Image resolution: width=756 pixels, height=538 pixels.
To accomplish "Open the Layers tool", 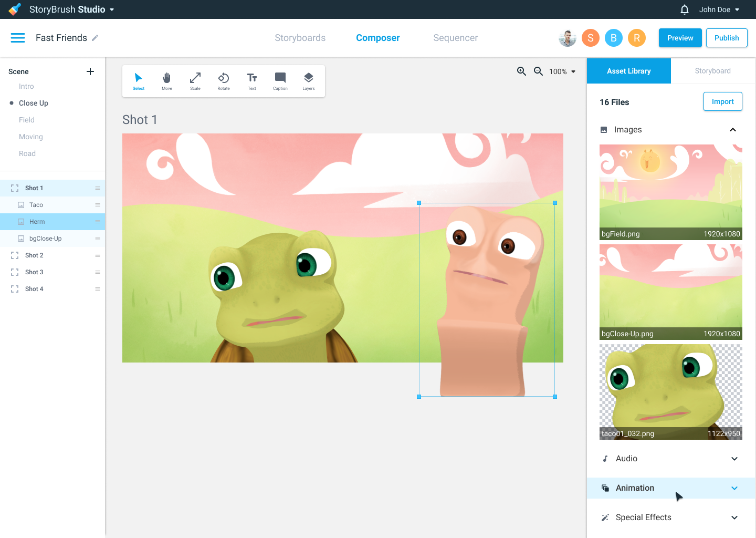I will 308,81.
